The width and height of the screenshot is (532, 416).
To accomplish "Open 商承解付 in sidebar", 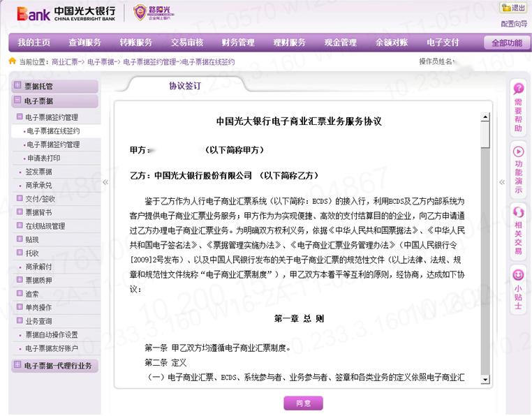I will click(38, 267).
